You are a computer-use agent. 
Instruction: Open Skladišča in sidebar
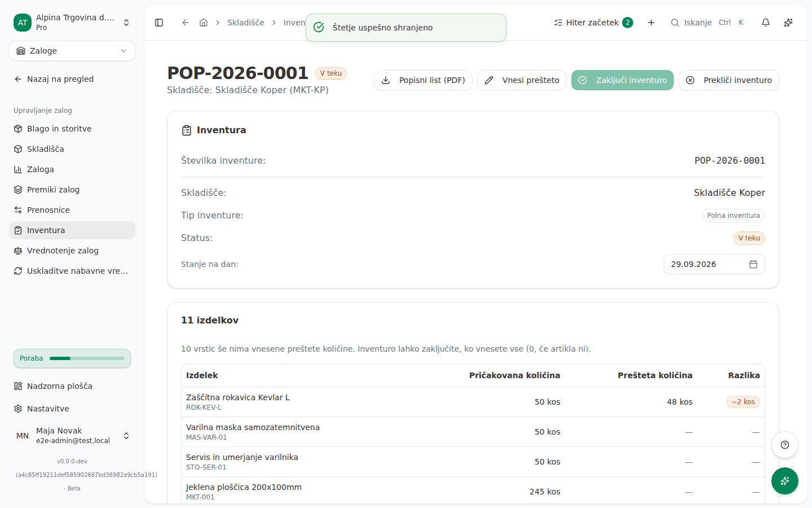point(72,149)
